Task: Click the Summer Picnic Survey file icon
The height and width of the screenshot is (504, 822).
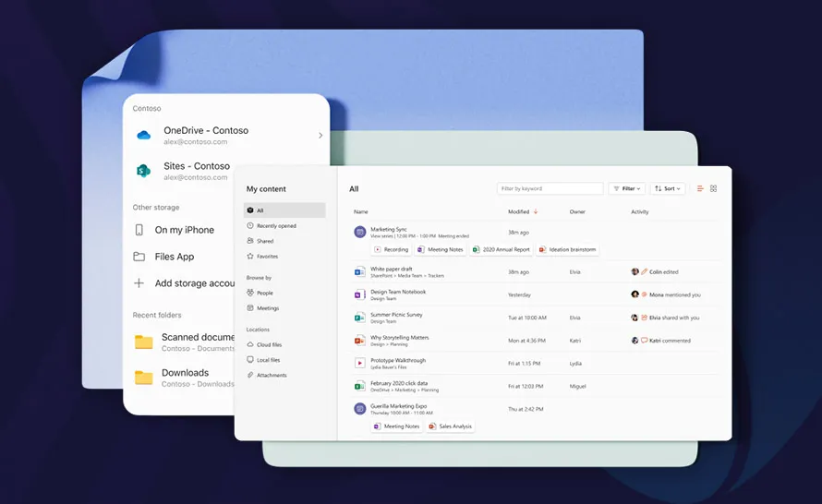Action: click(359, 318)
